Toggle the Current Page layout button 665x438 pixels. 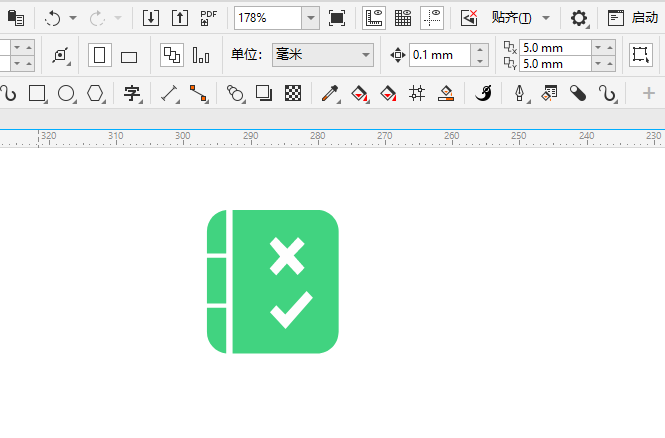click(x=201, y=55)
